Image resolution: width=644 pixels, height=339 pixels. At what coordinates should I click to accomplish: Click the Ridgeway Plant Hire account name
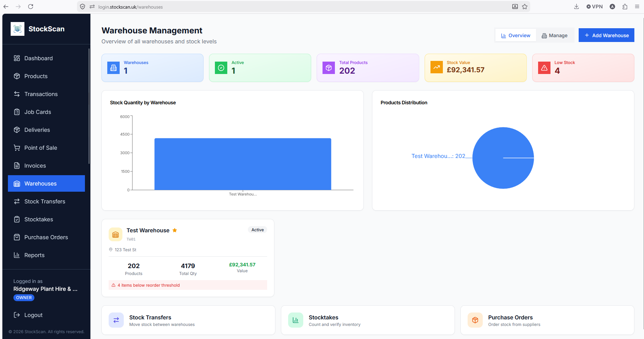pos(45,289)
